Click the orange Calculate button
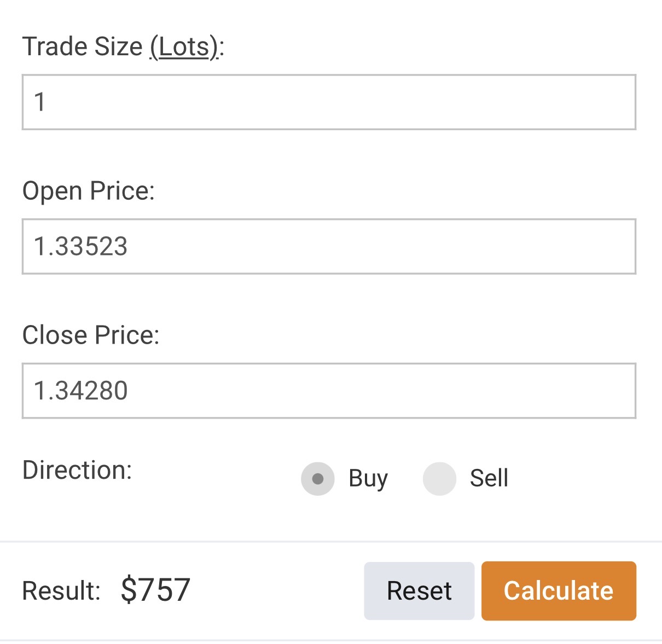The height and width of the screenshot is (644, 662). tap(558, 591)
